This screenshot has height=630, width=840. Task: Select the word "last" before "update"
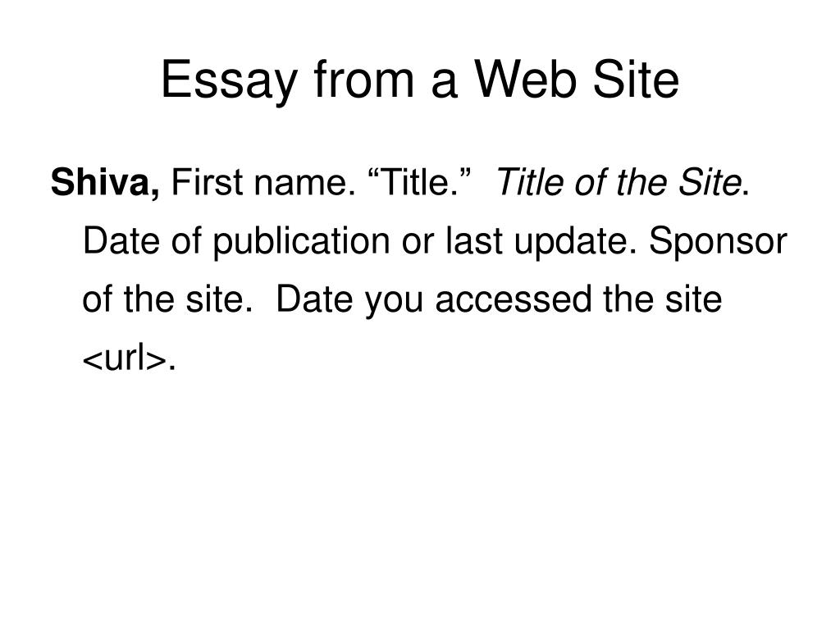474,240
